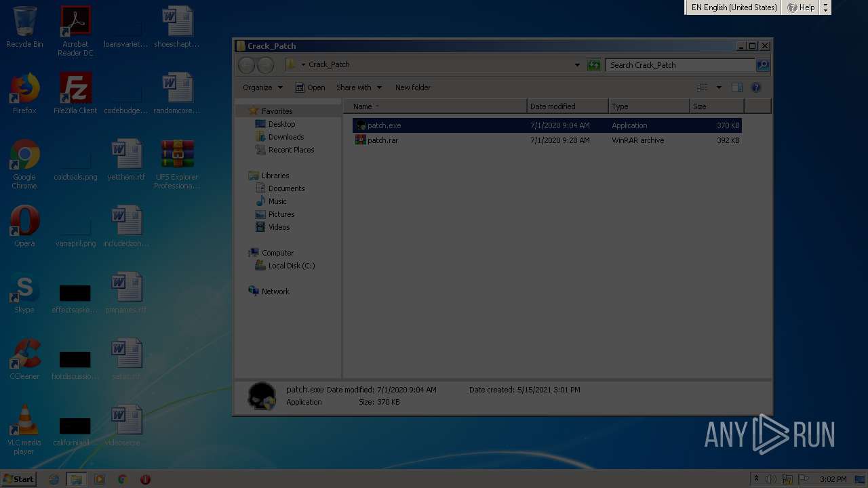Open Windows Media Player taskbar icon
This screenshot has width=868, height=488.
(x=100, y=479)
